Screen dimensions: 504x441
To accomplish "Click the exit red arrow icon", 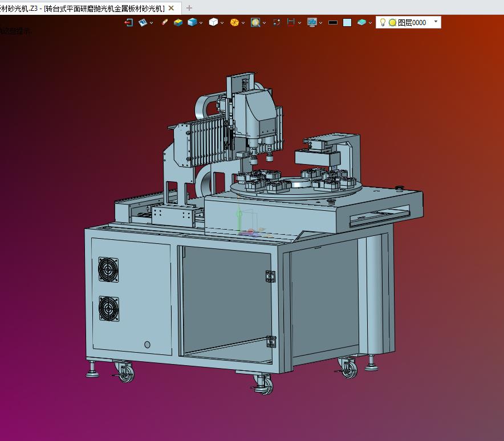I will (x=129, y=22).
